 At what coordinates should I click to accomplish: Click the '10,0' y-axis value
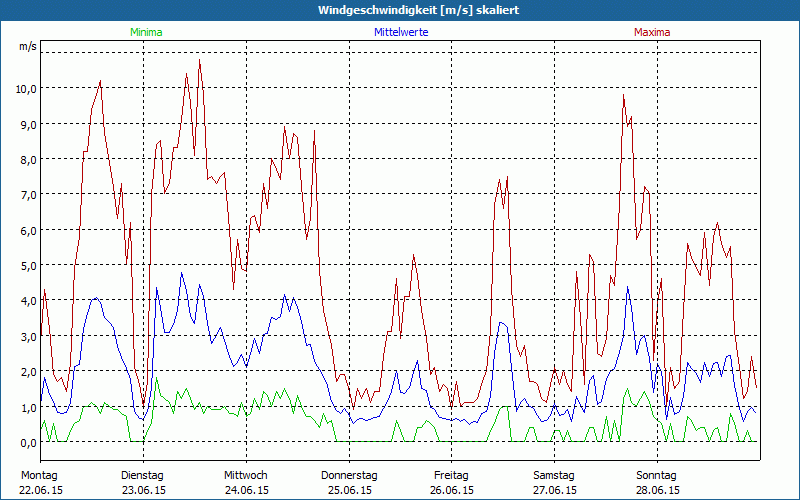[26, 89]
